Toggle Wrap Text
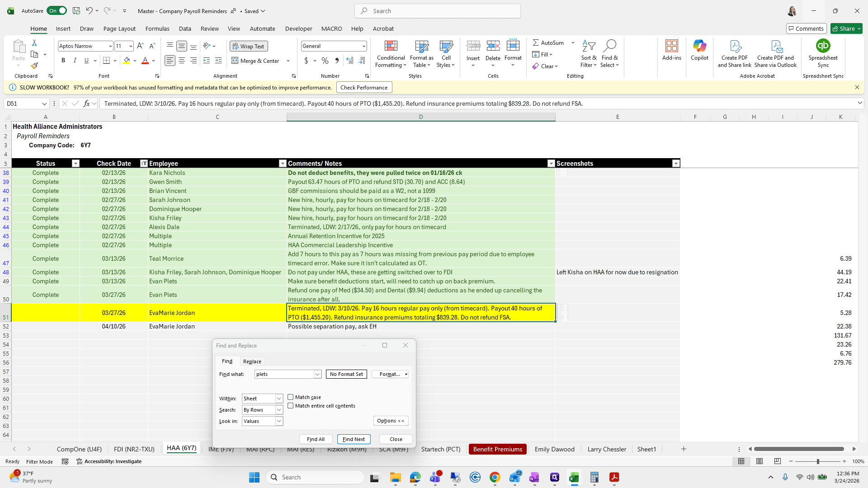Viewport: 868px width, 488px height. (x=249, y=46)
